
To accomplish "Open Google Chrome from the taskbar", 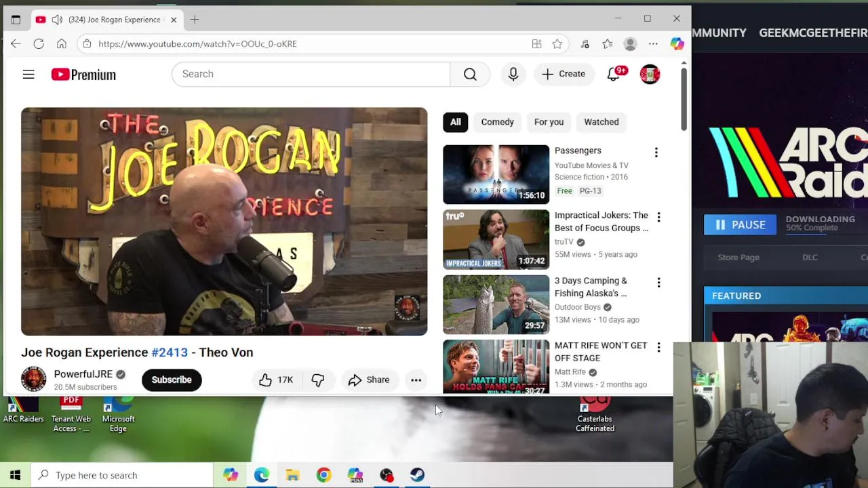I will [323, 475].
